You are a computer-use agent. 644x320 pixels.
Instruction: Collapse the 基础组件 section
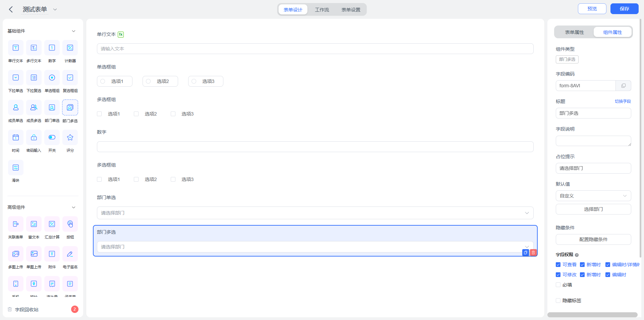coord(73,31)
